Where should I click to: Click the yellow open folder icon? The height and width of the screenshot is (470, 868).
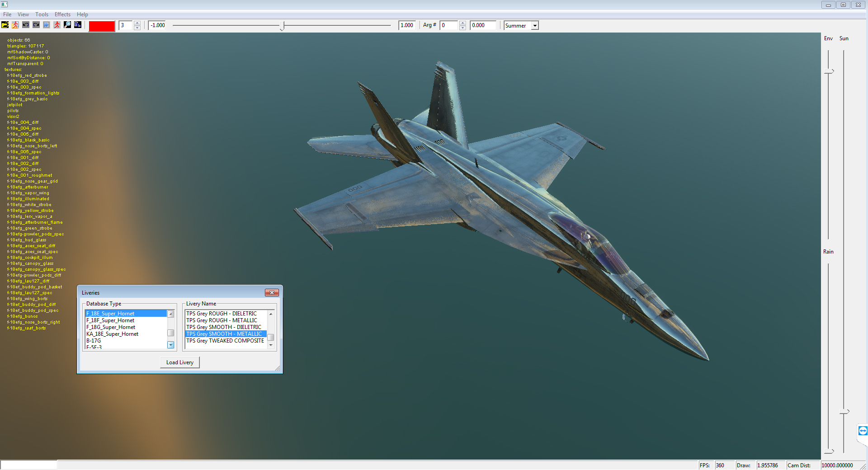(x=5, y=25)
